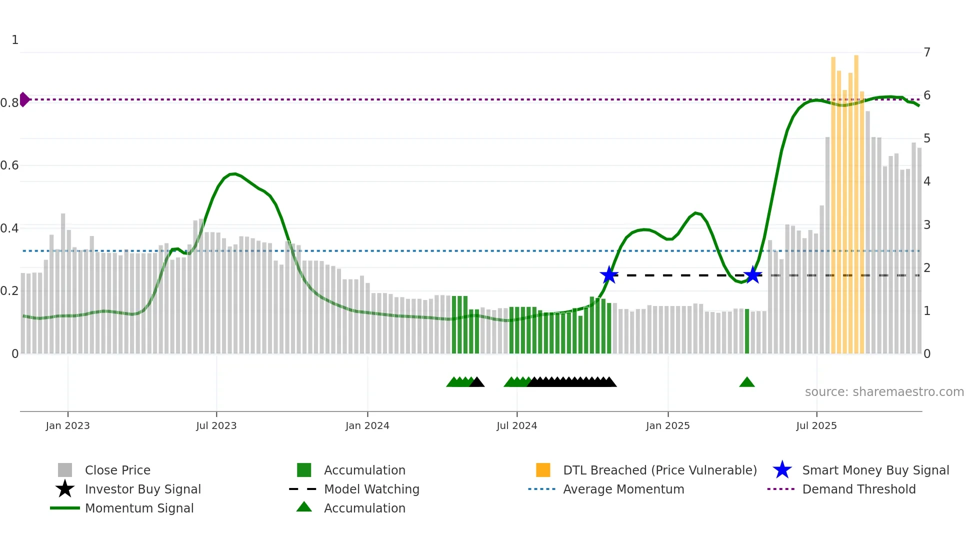980x551 pixels.
Task: Click the Jul 2024 x-axis tick label
Action: pos(516,425)
